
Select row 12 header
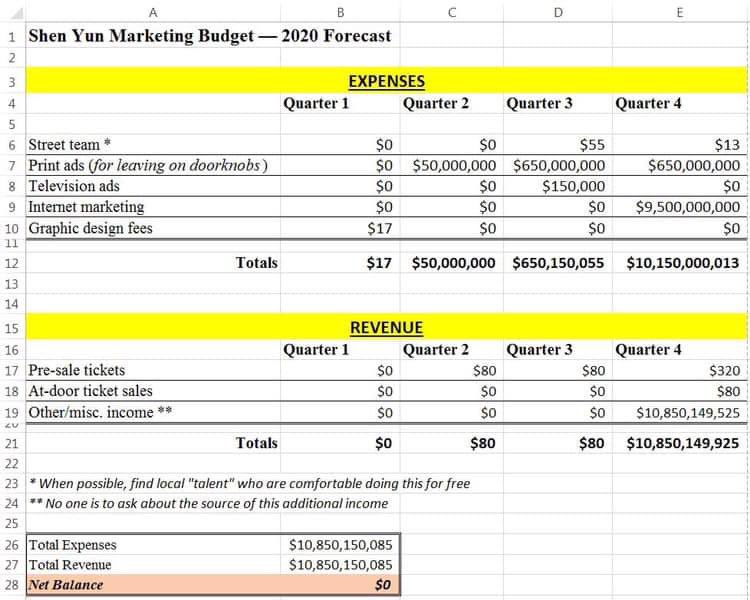pyautogui.click(x=12, y=263)
